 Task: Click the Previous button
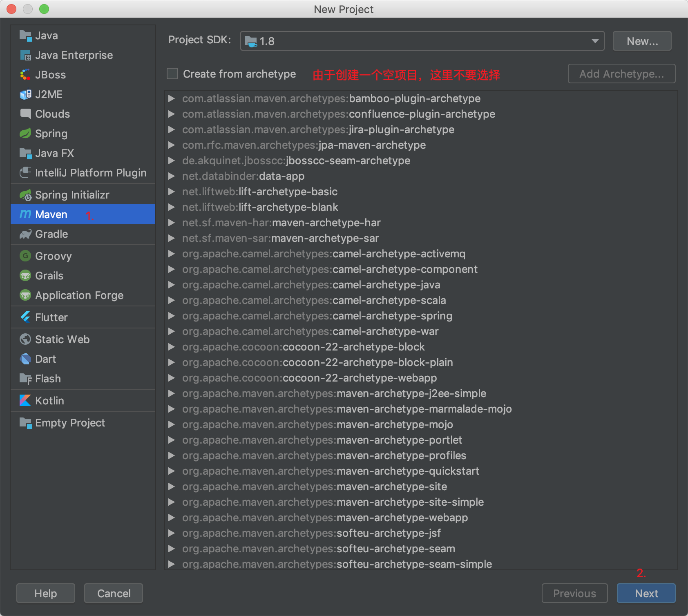pyautogui.click(x=574, y=593)
